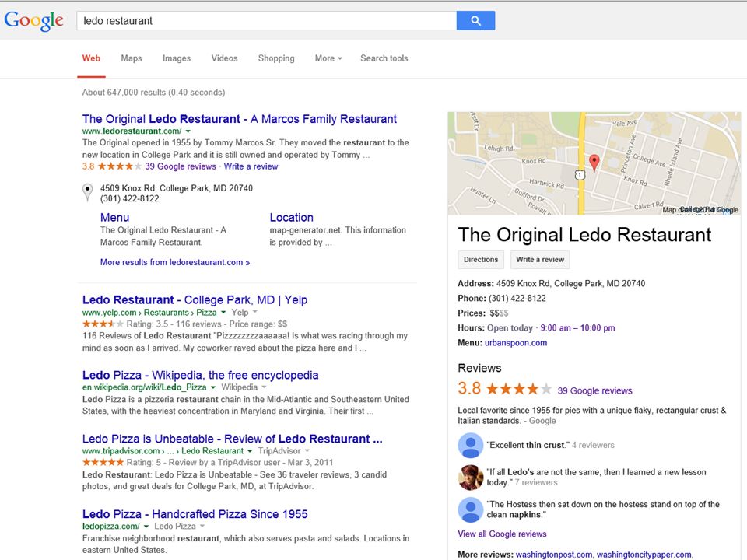Image resolution: width=747 pixels, height=560 pixels.
Task: Click More results from ledorestaurant.com
Action: (x=175, y=262)
